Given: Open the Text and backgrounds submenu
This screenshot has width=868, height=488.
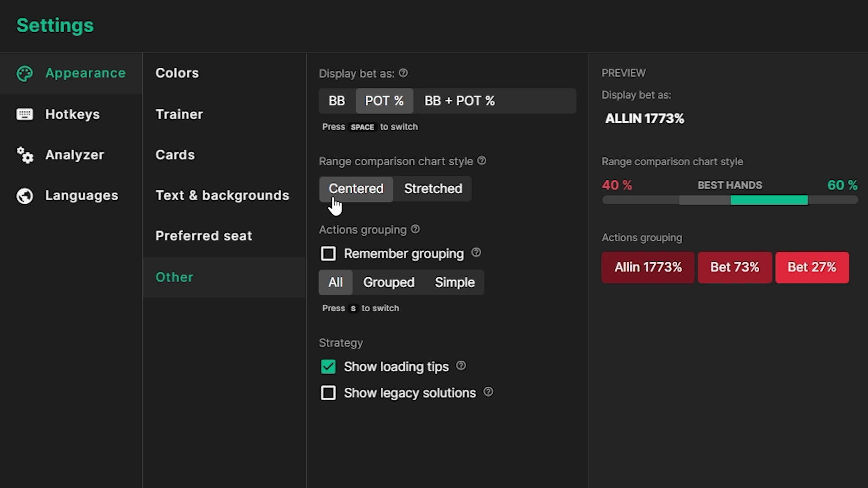Looking at the screenshot, I should 222,195.
